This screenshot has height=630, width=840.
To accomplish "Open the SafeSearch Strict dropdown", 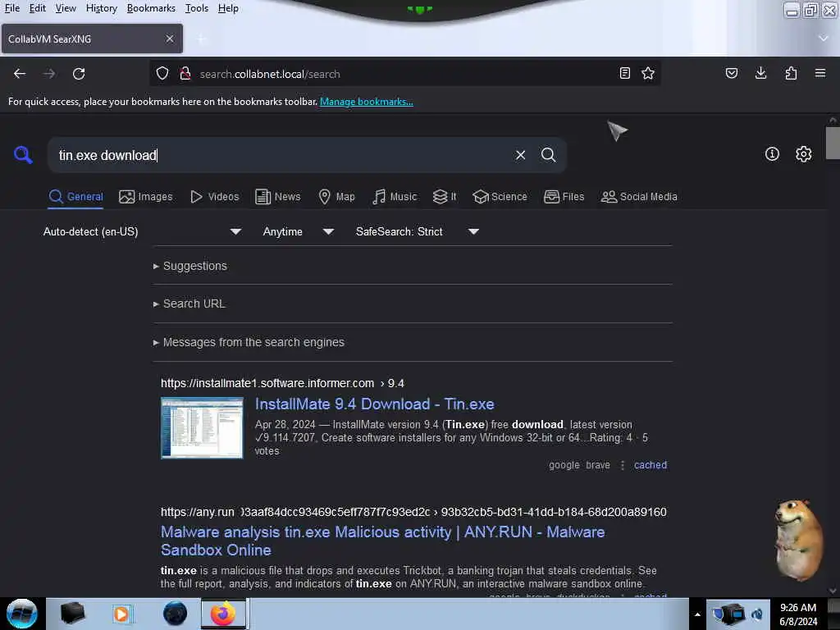I will (x=417, y=231).
